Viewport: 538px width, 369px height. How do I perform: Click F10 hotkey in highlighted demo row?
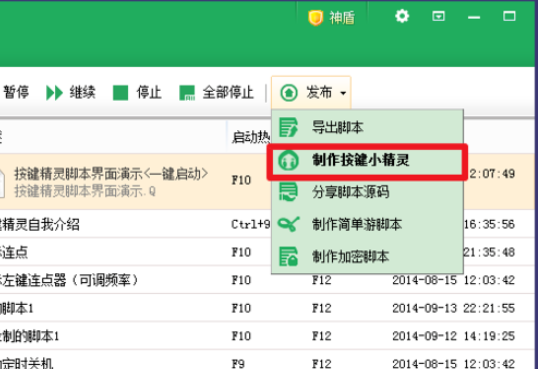coord(241,180)
